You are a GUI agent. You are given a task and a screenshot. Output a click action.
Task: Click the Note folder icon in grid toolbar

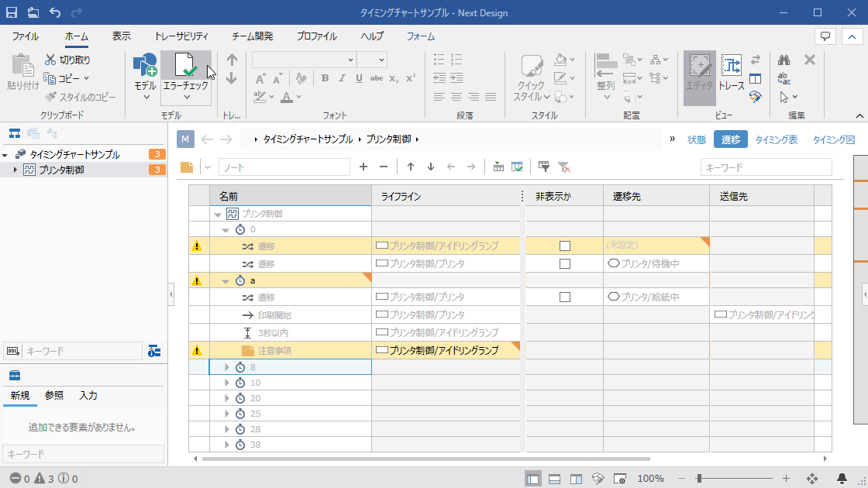tap(187, 167)
